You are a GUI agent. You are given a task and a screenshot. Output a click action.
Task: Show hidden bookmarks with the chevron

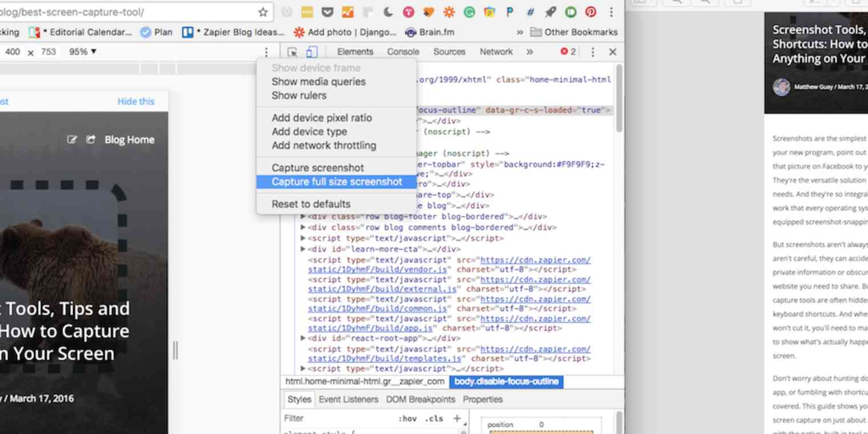pos(520,32)
